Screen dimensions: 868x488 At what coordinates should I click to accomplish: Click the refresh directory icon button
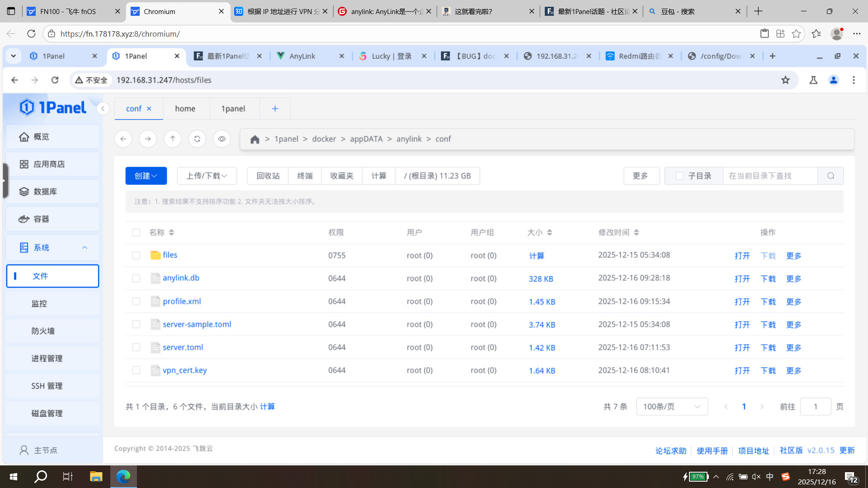[x=197, y=139]
